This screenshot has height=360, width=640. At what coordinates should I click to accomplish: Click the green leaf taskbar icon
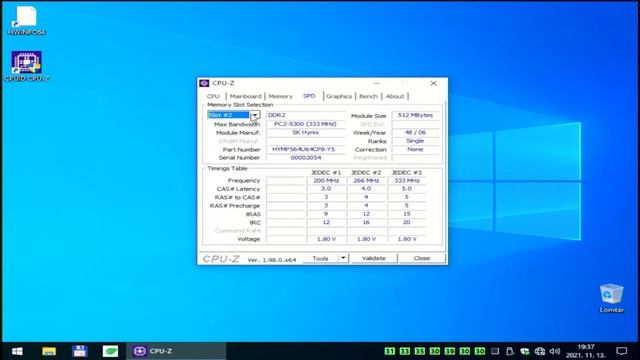pyautogui.click(x=110, y=351)
